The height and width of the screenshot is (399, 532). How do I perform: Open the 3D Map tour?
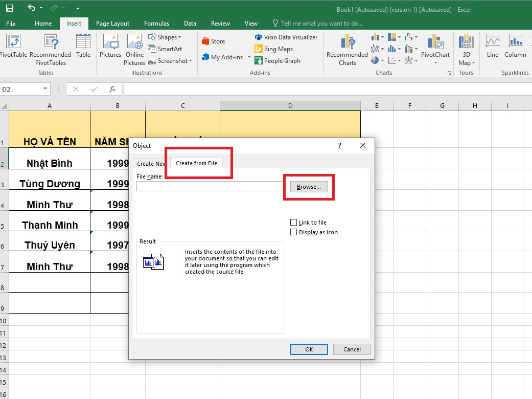(466, 50)
